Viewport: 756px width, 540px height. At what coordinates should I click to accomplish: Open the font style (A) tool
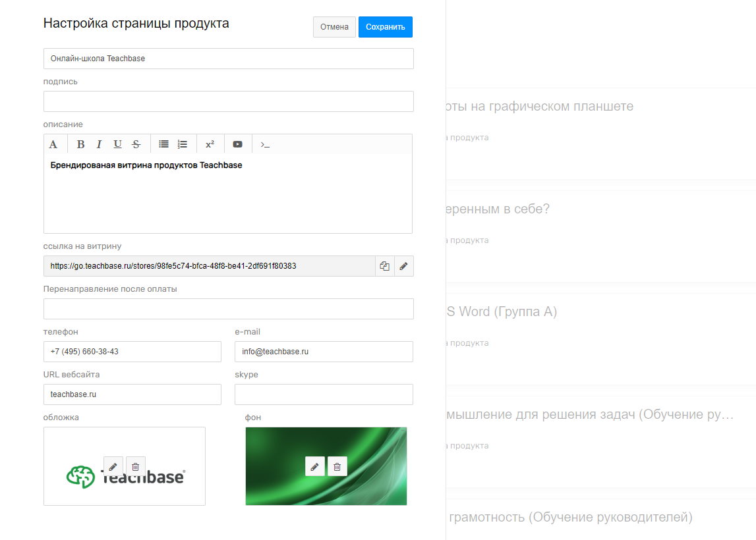tap(53, 144)
